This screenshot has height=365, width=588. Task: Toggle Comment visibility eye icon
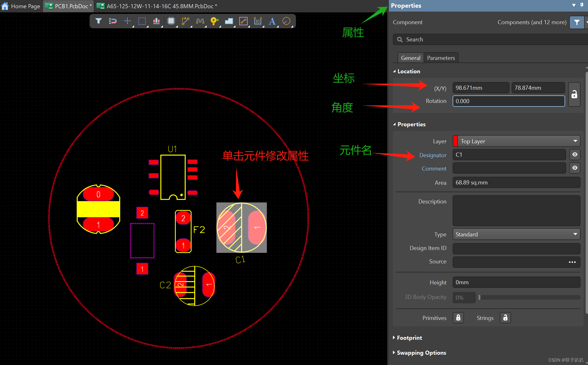tap(575, 168)
